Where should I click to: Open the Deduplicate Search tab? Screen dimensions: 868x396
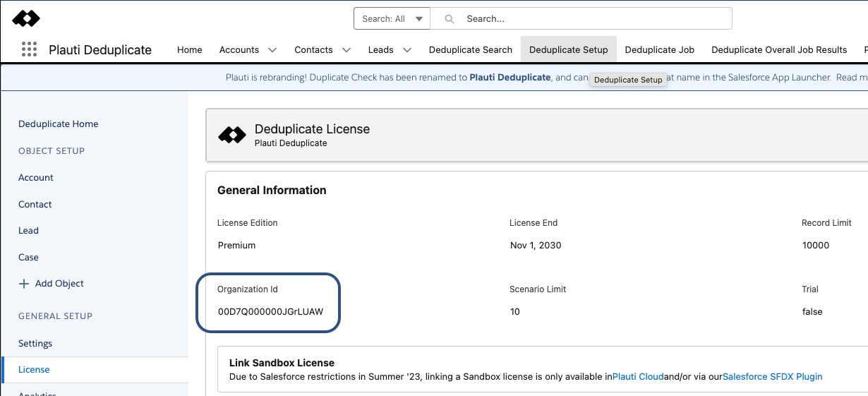pos(471,50)
